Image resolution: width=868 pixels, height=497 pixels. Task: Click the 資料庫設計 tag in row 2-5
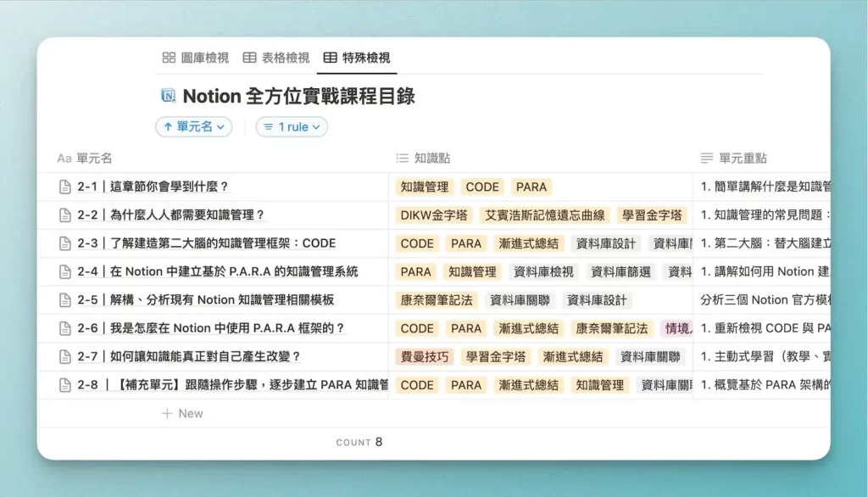(x=598, y=299)
